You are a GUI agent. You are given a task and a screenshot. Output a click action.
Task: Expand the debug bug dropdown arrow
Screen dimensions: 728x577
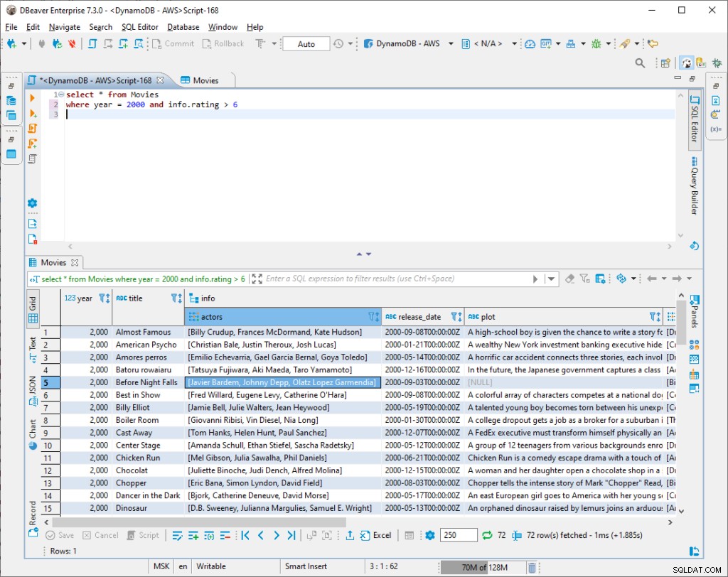(x=609, y=43)
